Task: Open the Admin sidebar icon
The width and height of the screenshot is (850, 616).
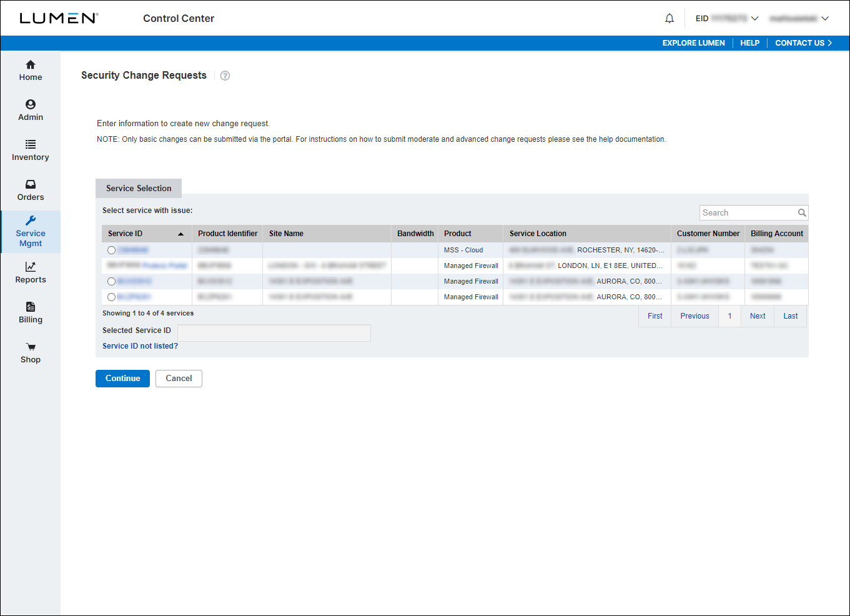Action: click(31, 104)
